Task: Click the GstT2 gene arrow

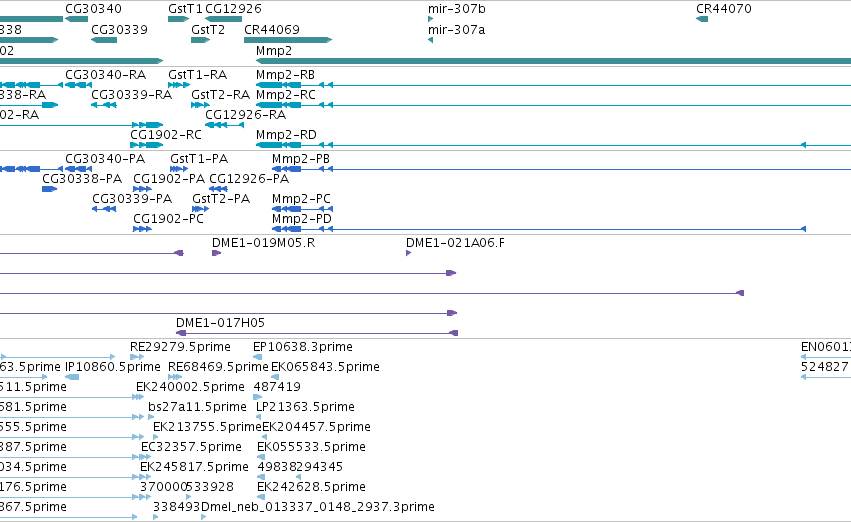Action: [x=200, y=40]
